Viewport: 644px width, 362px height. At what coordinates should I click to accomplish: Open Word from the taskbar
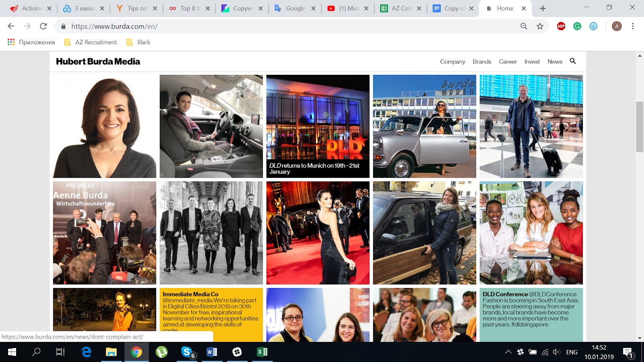[212, 352]
